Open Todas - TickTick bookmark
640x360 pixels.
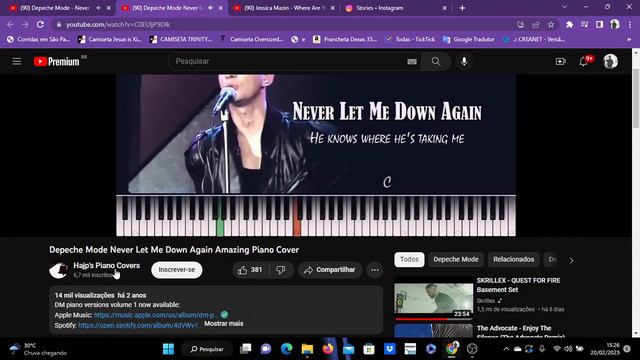coord(410,40)
